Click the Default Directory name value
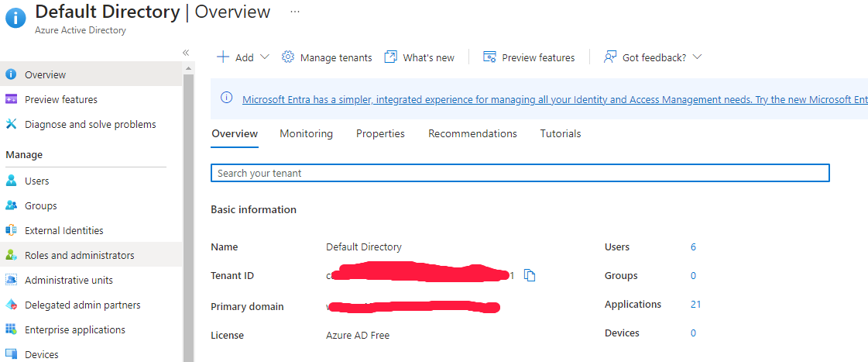868x362 pixels. point(364,247)
